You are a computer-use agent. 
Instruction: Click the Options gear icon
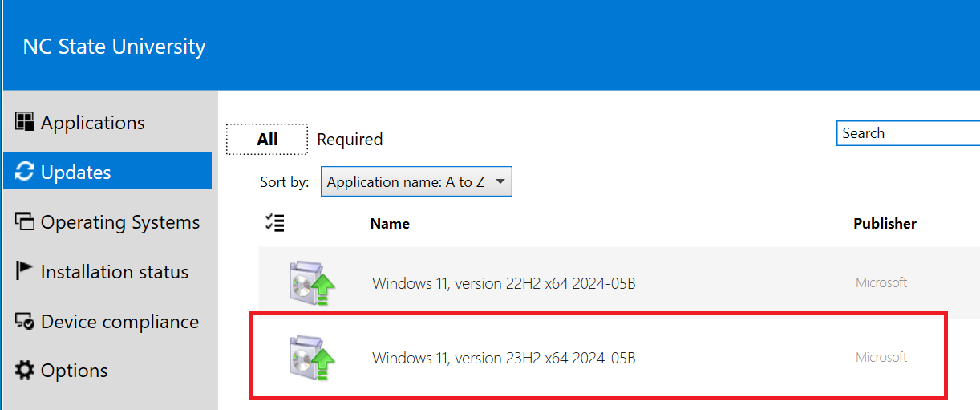(25, 370)
